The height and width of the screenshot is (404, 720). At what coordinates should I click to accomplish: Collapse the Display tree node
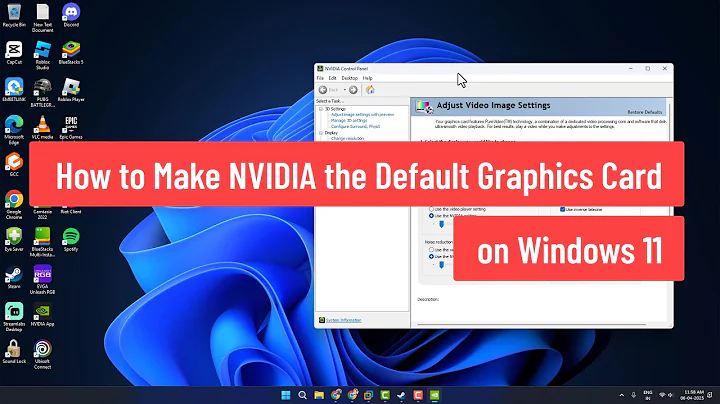point(321,133)
